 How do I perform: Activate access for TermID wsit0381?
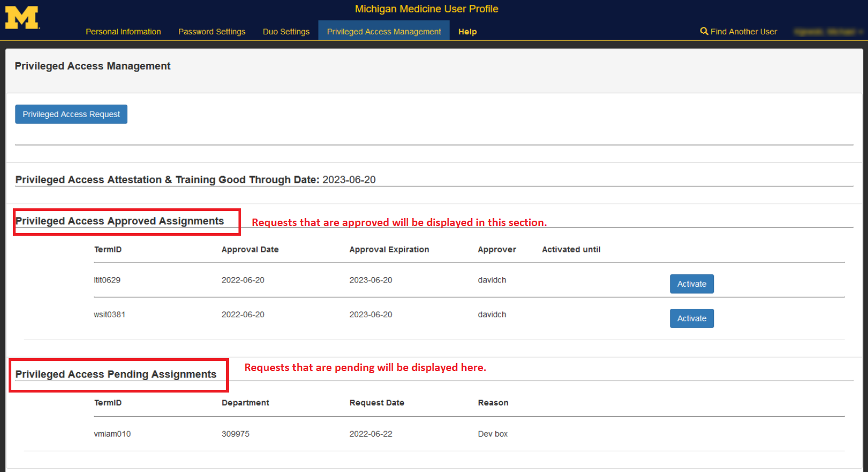(x=691, y=318)
